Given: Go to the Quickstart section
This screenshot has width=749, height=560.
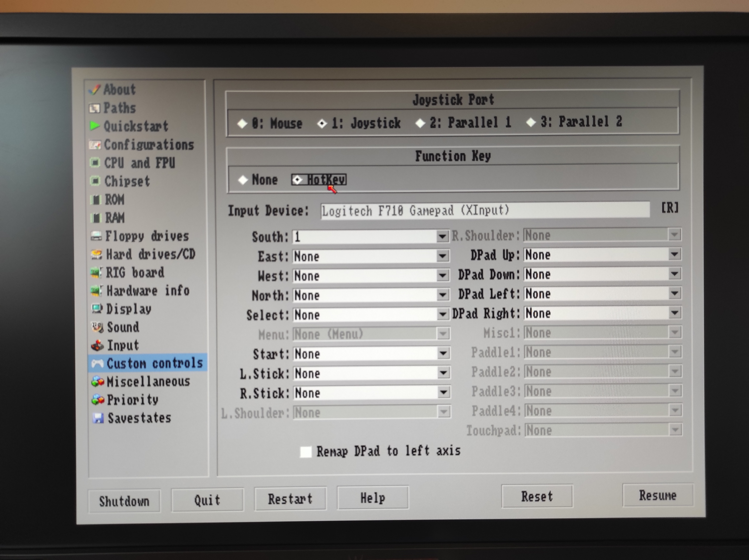Looking at the screenshot, I should tap(136, 126).
